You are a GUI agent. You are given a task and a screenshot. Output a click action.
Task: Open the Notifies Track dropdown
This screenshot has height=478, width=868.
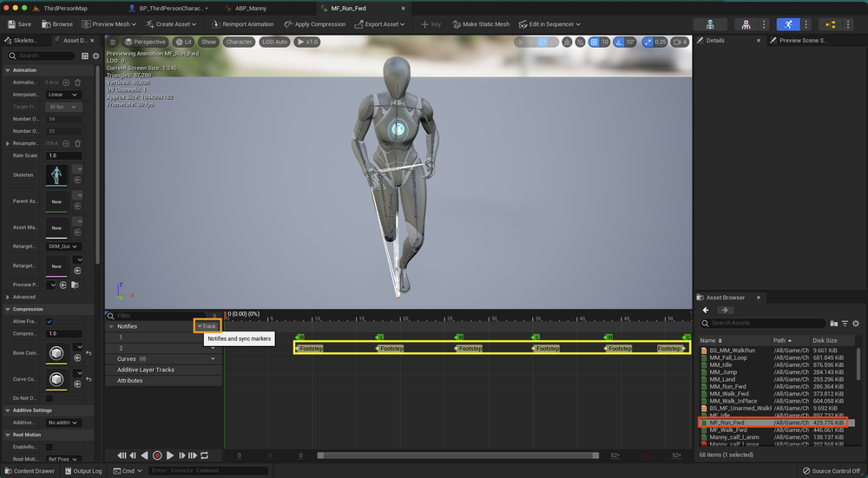(207, 326)
